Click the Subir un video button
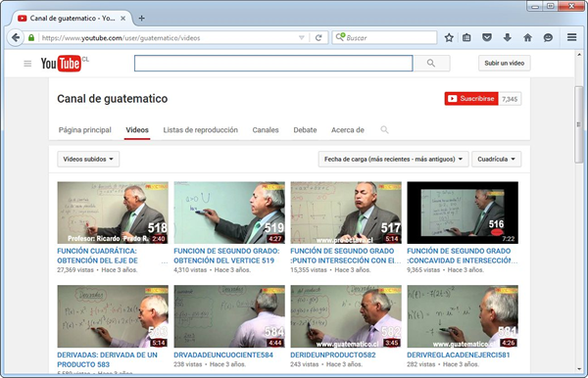Screen dimensions: 588x378 (505, 63)
